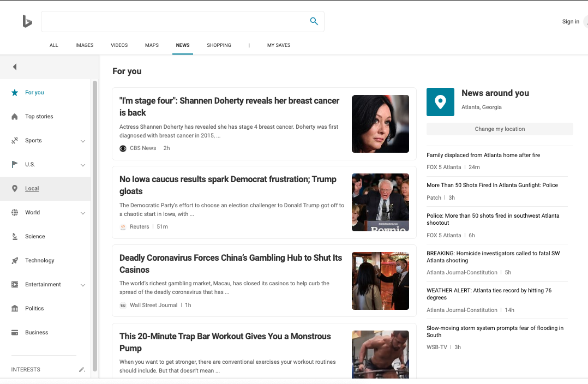Open More Than 50 Shots Fired story
The width and height of the screenshot is (588, 384).
tap(492, 185)
